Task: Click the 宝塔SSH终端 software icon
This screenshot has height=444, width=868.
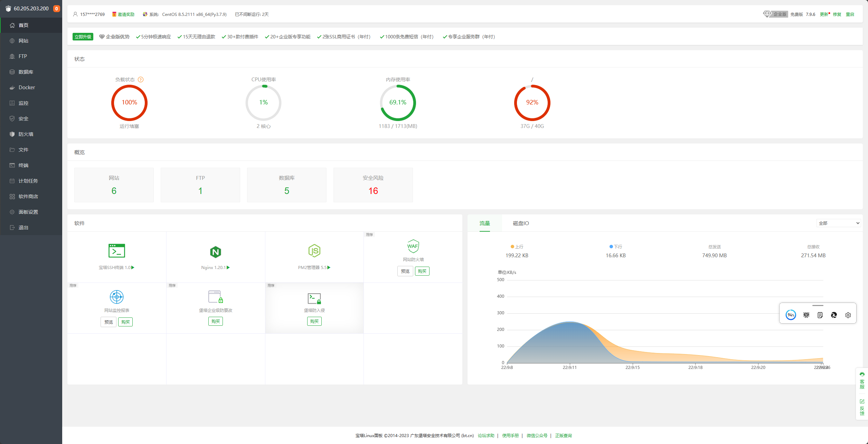Action: (x=117, y=251)
